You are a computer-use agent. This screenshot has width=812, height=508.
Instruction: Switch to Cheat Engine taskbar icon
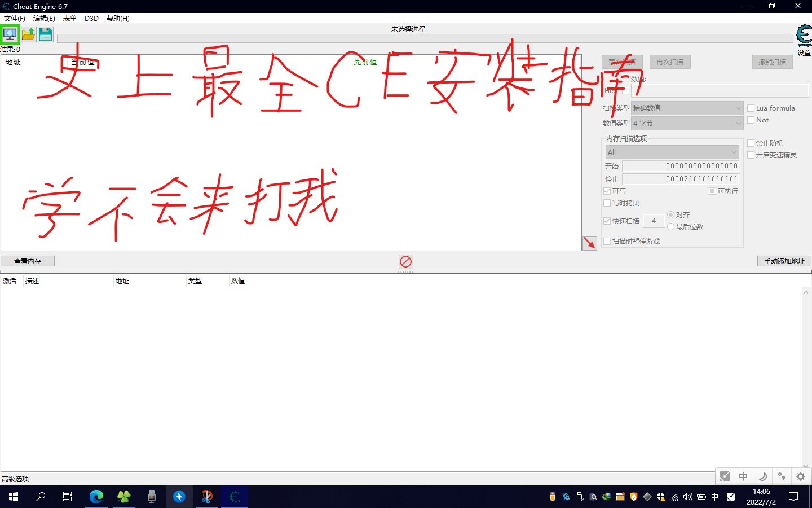[235, 497]
